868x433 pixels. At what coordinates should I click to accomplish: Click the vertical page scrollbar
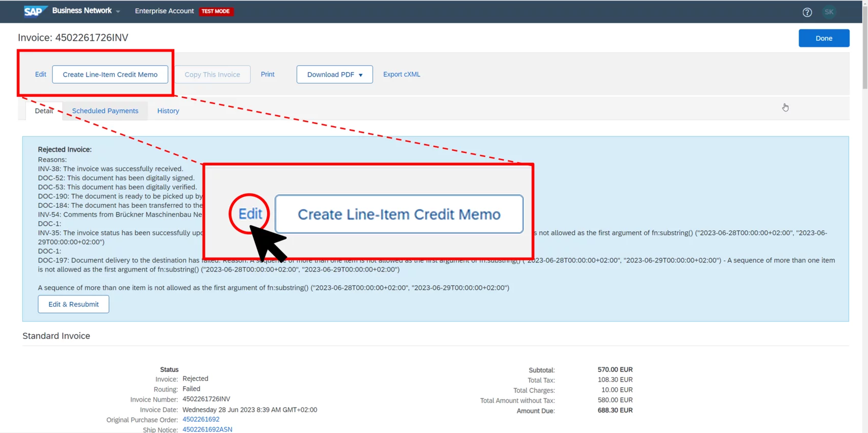click(864, 51)
